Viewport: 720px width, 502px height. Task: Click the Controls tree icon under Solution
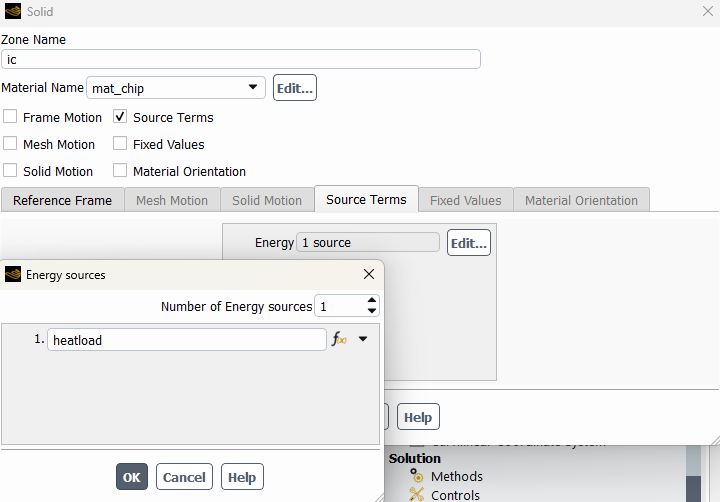417,495
